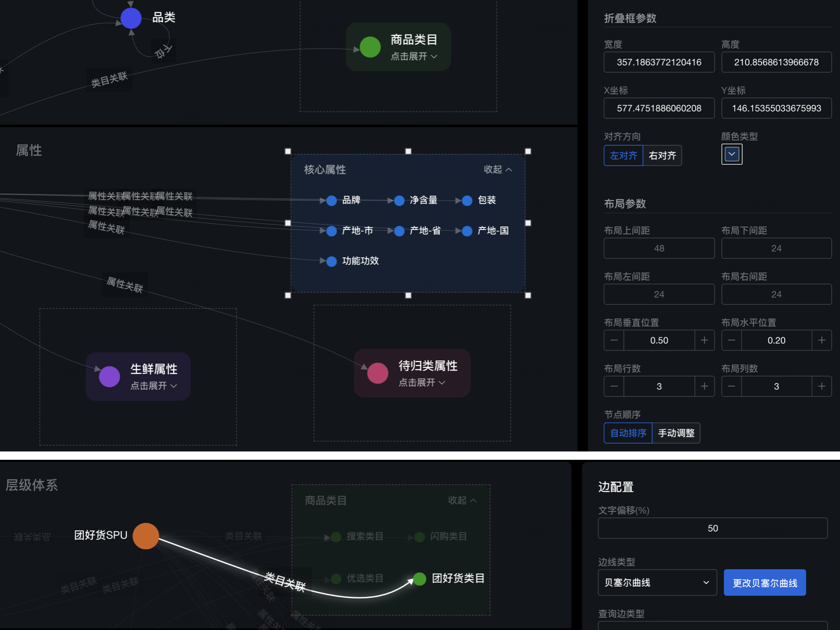Click the 布局水平位置 value 0.20

(776, 340)
